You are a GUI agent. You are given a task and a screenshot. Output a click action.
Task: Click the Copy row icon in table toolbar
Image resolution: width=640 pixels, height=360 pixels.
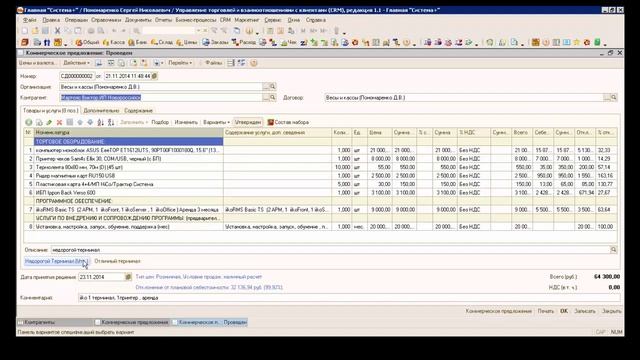(39, 122)
